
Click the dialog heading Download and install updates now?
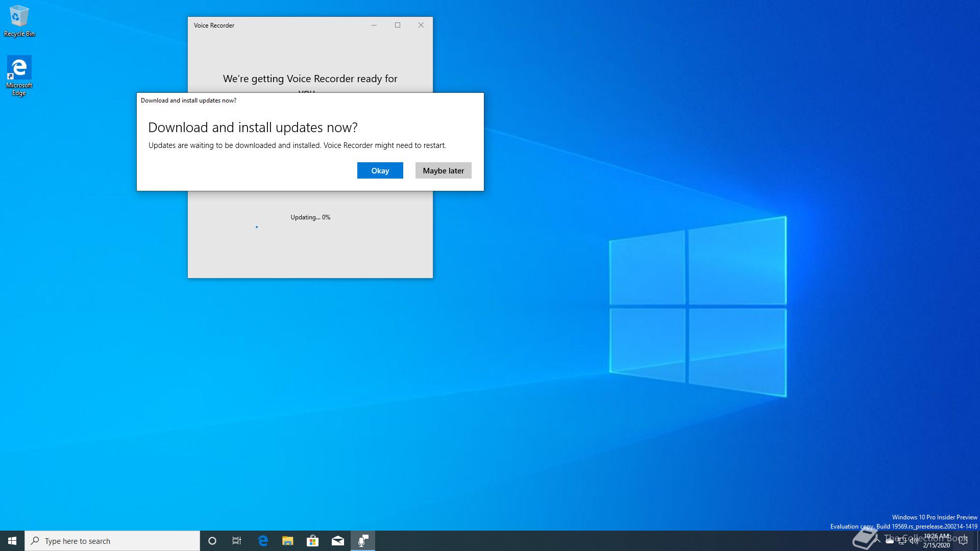pos(253,127)
